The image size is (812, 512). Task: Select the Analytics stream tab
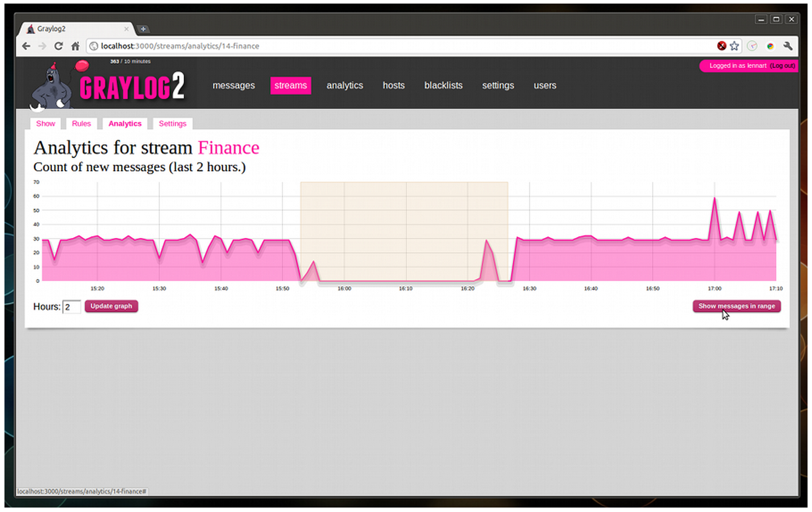[x=125, y=124]
